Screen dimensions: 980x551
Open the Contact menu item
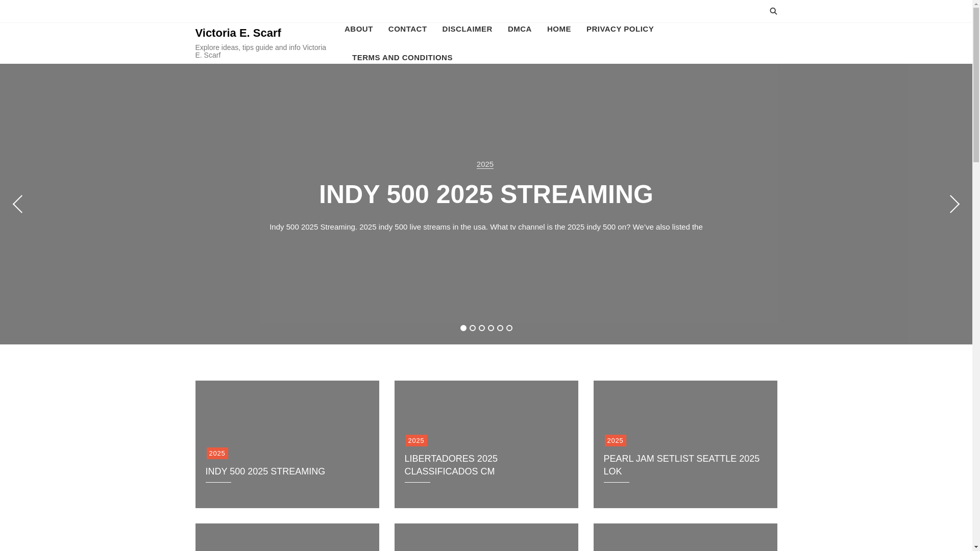click(x=407, y=29)
